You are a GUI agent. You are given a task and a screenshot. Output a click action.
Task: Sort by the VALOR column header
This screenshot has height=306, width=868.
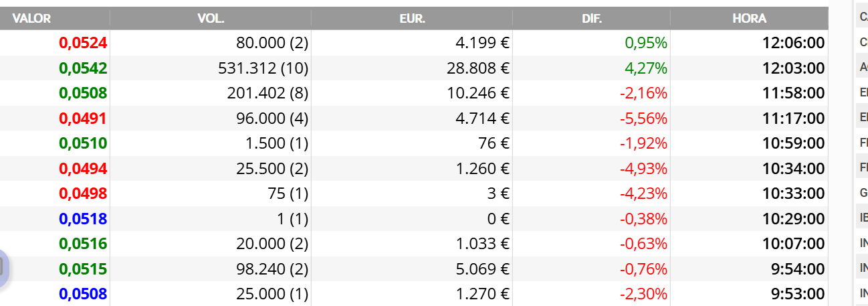(x=31, y=19)
